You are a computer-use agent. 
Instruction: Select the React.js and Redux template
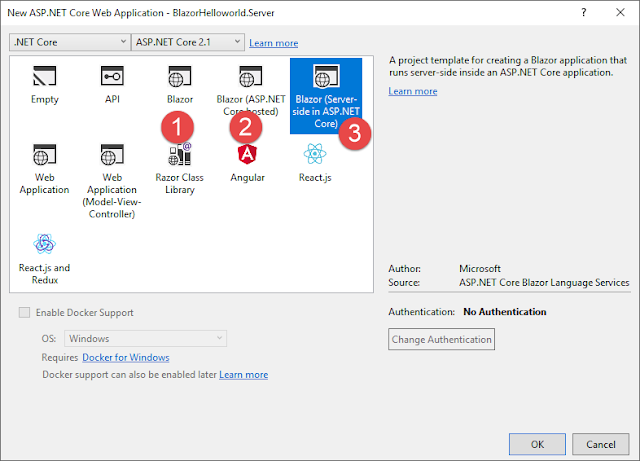point(44,258)
